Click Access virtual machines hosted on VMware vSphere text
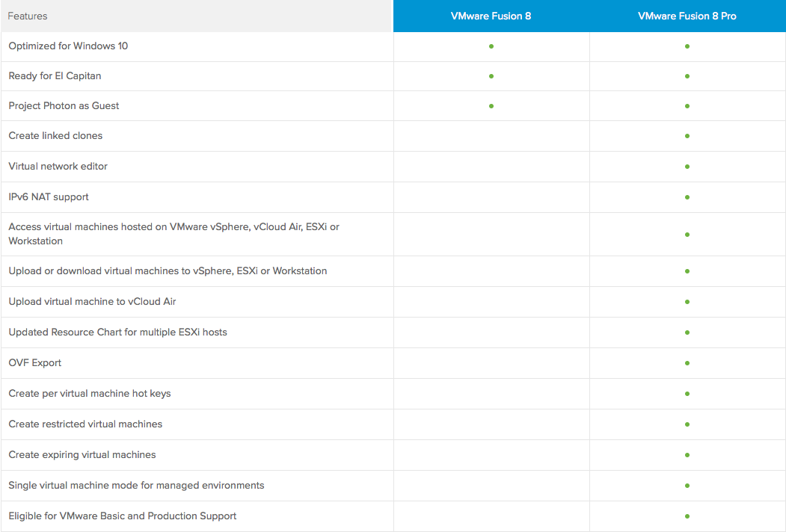 point(174,233)
